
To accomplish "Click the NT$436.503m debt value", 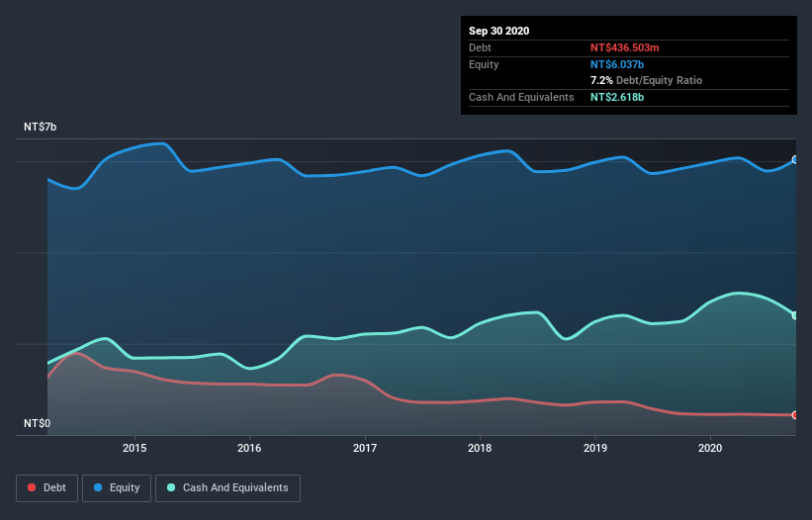I will coord(624,47).
